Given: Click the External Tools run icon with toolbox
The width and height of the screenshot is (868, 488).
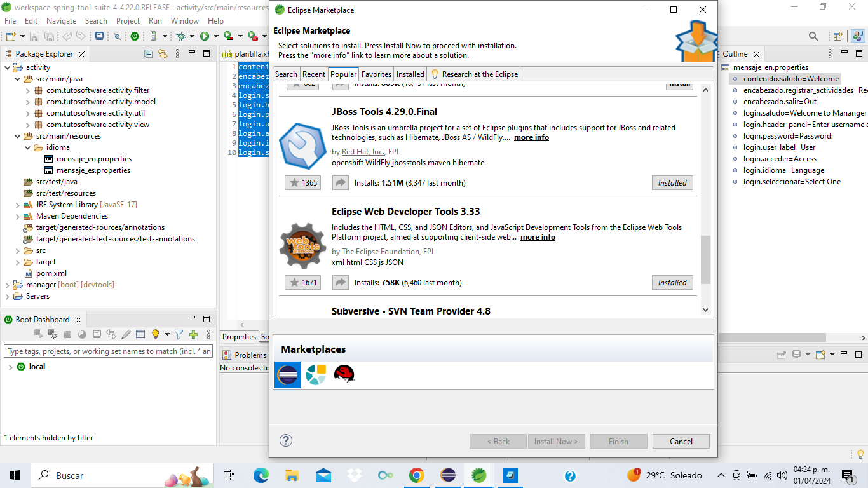Looking at the screenshot, I should [252, 36].
